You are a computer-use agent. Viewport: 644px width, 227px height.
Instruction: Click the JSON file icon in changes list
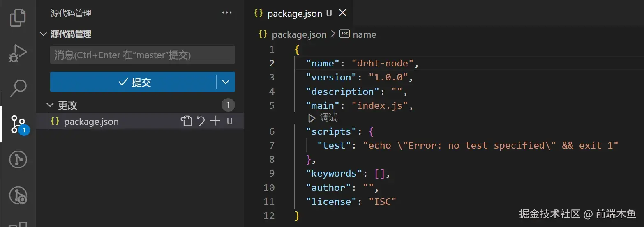(x=55, y=121)
